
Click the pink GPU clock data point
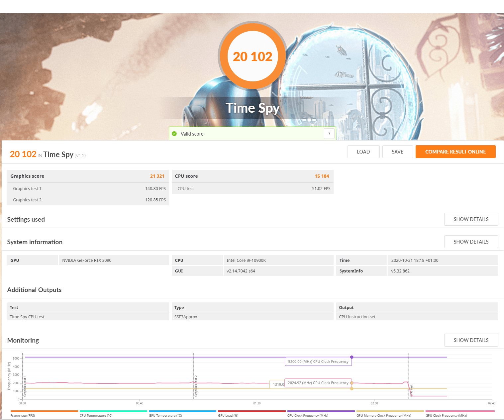352,383
